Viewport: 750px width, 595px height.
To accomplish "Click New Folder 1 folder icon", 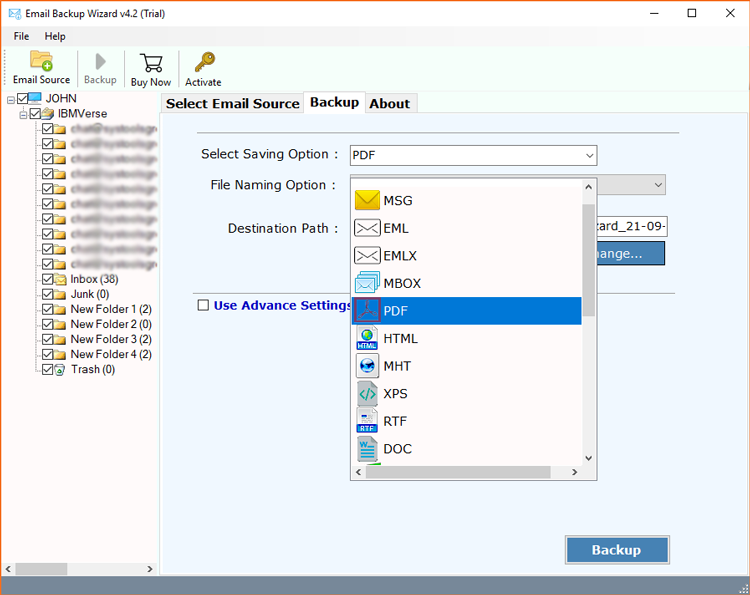I will pos(60,309).
